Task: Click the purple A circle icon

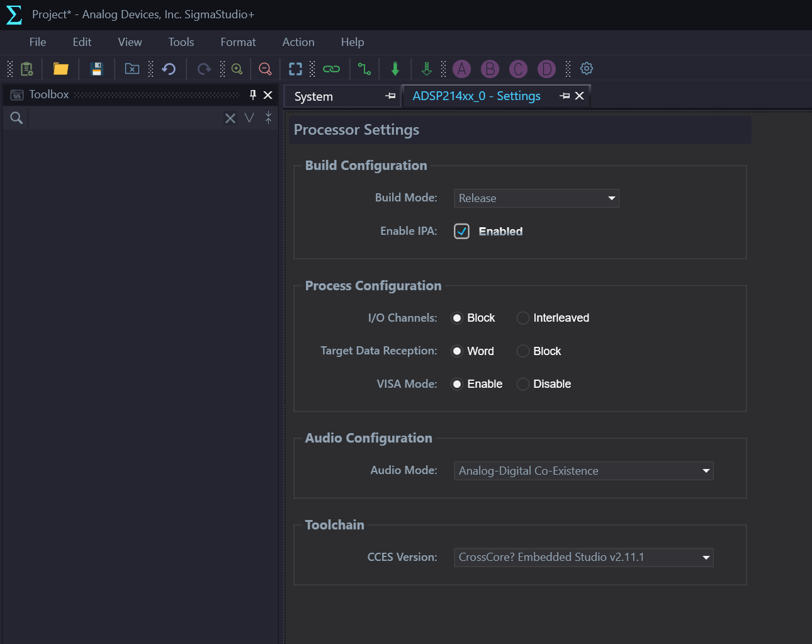Action: [x=462, y=69]
